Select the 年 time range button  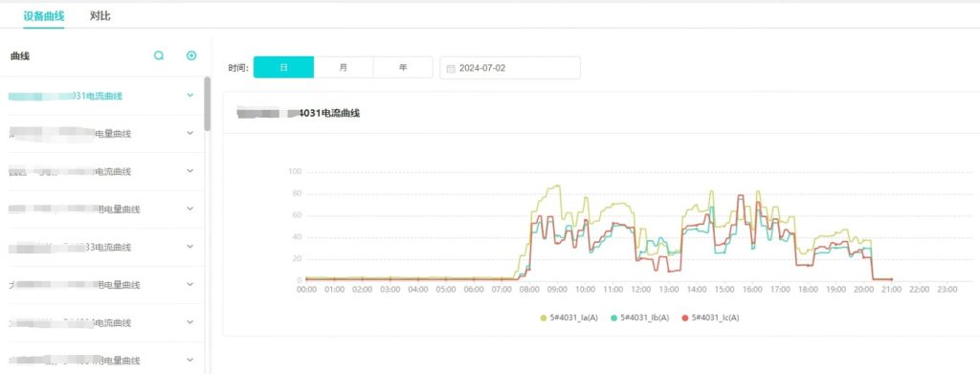(x=403, y=67)
